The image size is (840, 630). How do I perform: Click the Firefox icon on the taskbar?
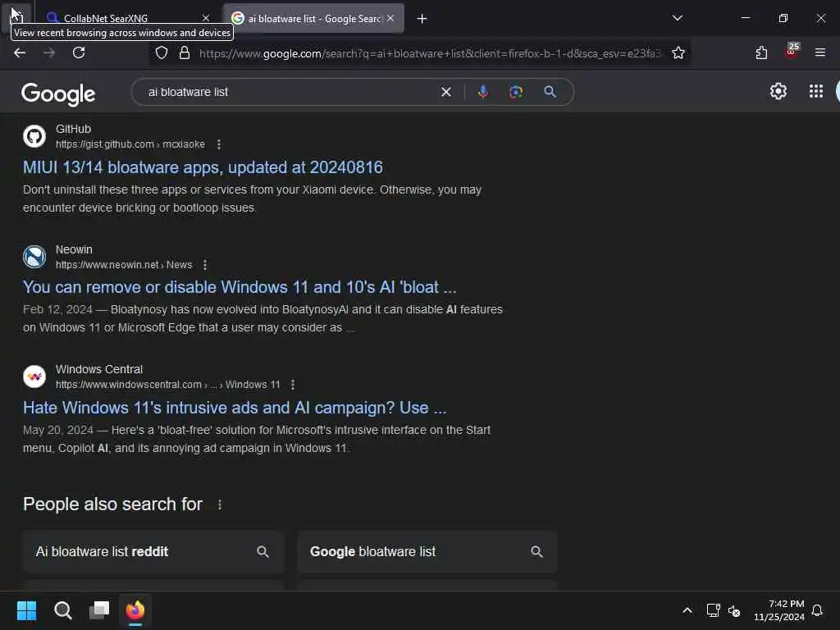click(135, 610)
